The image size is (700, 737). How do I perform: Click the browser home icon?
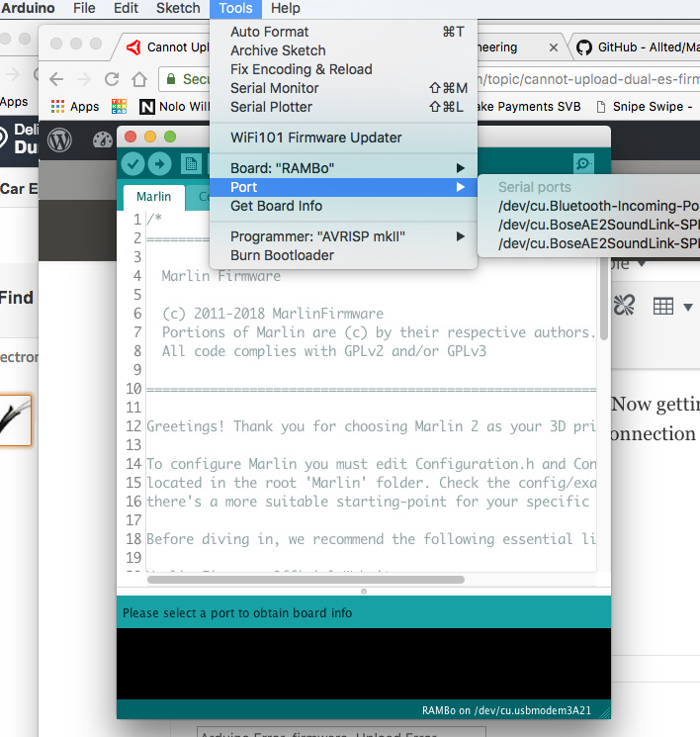[139, 79]
